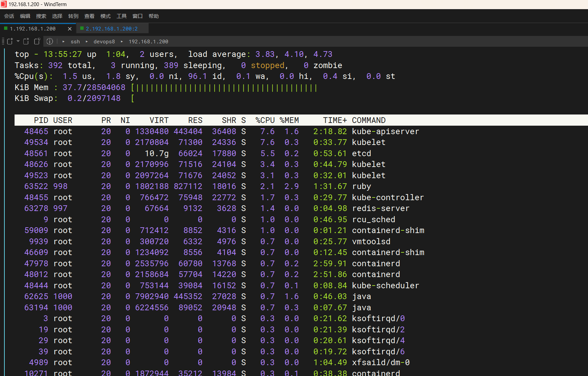This screenshot has height=376, width=588.
Task: Click the rcu_sched command text
Action: [x=374, y=220]
